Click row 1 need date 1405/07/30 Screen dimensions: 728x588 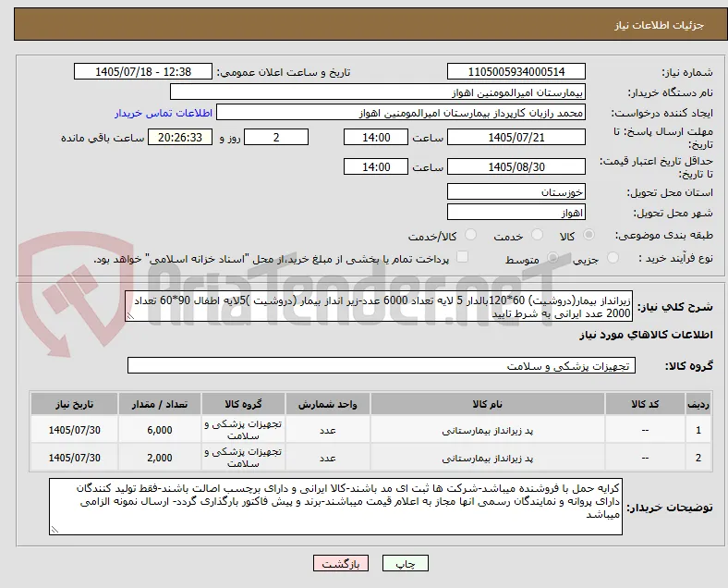click(x=74, y=430)
